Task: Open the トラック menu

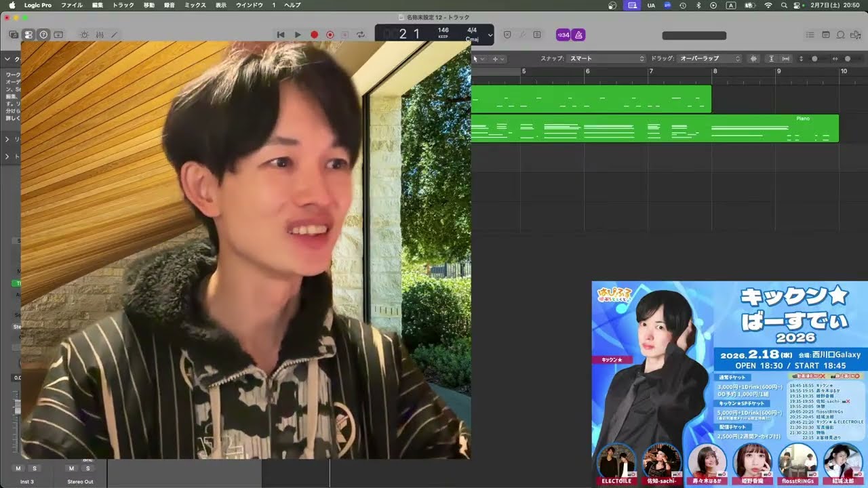Action: (x=123, y=5)
